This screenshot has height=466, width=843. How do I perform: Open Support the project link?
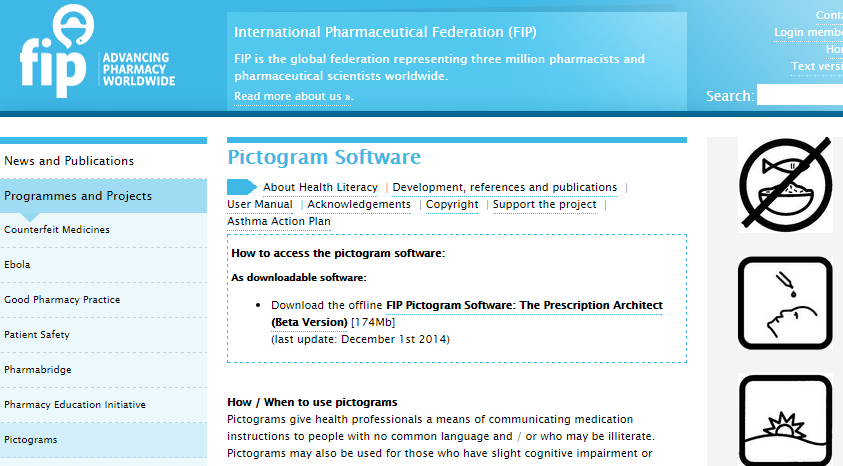coord(545,204)
